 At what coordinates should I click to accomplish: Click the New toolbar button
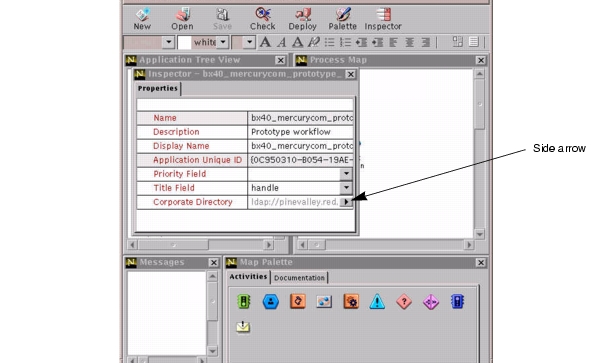coord(142,19)
